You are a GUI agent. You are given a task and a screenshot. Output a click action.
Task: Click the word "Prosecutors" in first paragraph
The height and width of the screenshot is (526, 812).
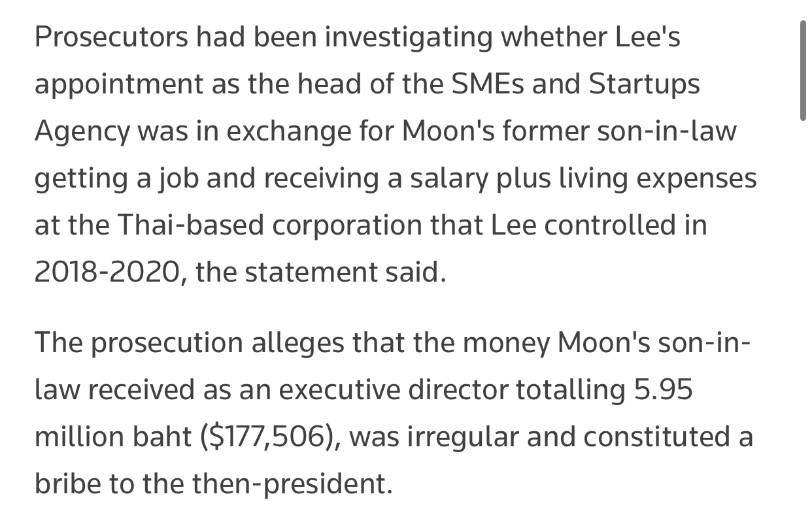(x=109, y=37)
